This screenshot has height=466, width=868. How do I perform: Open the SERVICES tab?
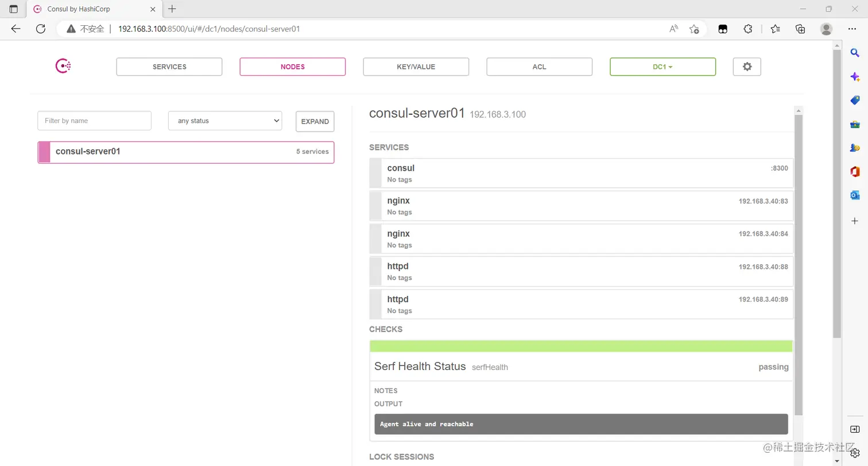pyautogui.click(x=169, y=67)
